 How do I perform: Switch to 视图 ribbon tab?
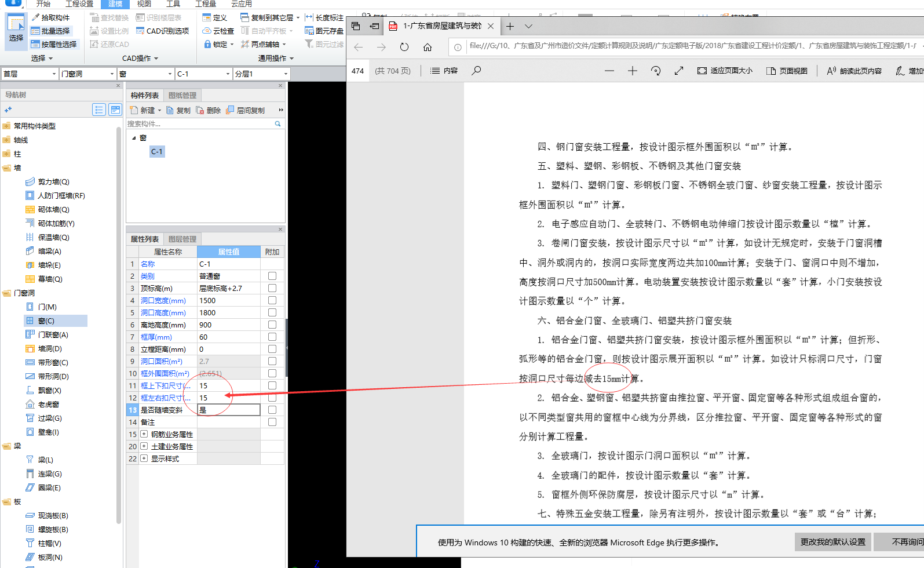pyautogui.click(x=144, y=4)
